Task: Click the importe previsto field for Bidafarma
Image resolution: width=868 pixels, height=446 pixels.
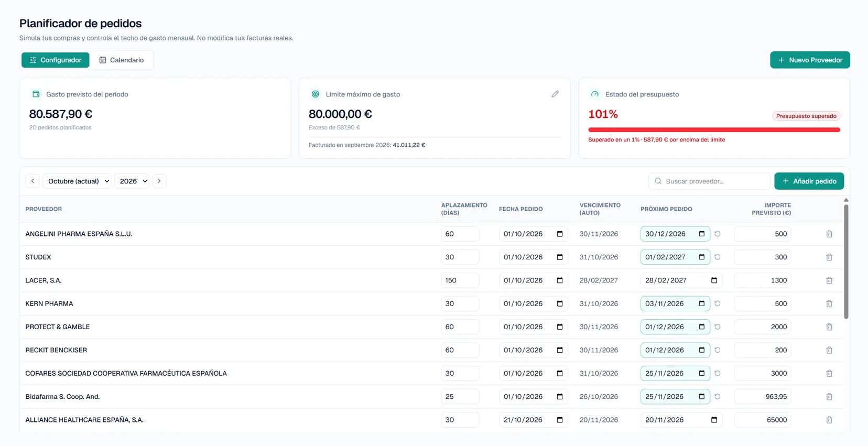Action: click(x=763, y=397)
